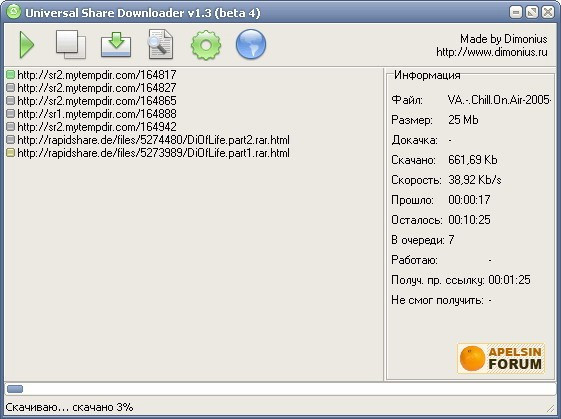The height and width of the screenshot is (419, 561).
Task: Click the app icon in the title bar
Action: click(x=14, y=13)
